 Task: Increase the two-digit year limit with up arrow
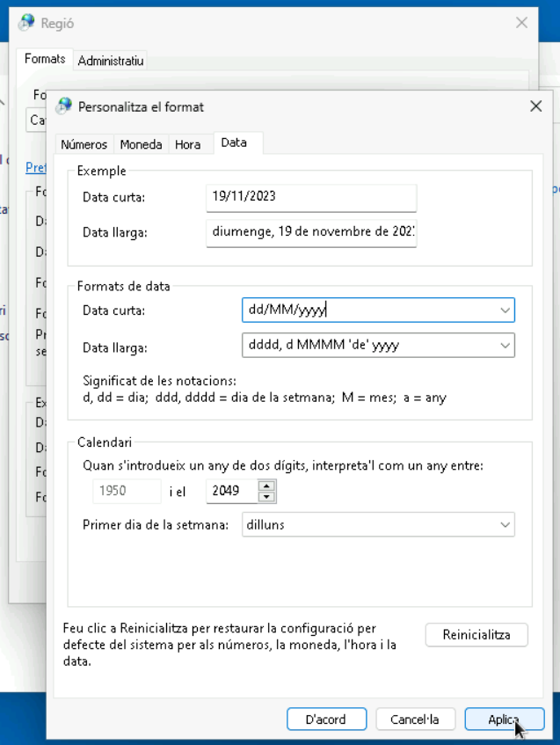pos(267,486)
